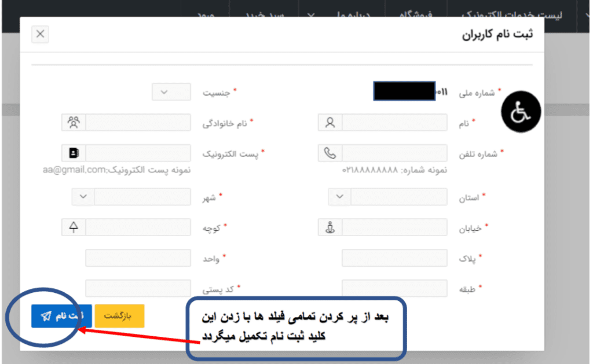Expand the شهر dropdown arrow
Image resolution: width=593 pixels, height=364 pixels.
tap(83, 197)
